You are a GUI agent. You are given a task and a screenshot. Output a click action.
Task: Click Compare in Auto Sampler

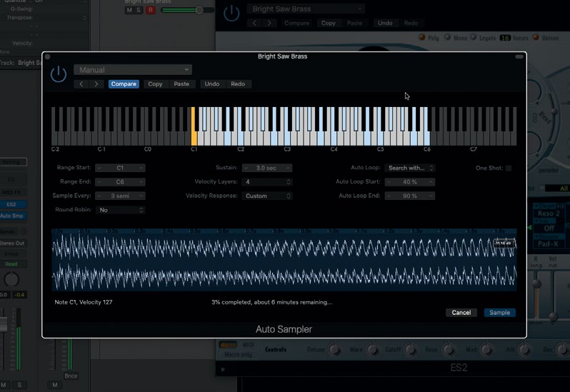(x=124, y=84)
